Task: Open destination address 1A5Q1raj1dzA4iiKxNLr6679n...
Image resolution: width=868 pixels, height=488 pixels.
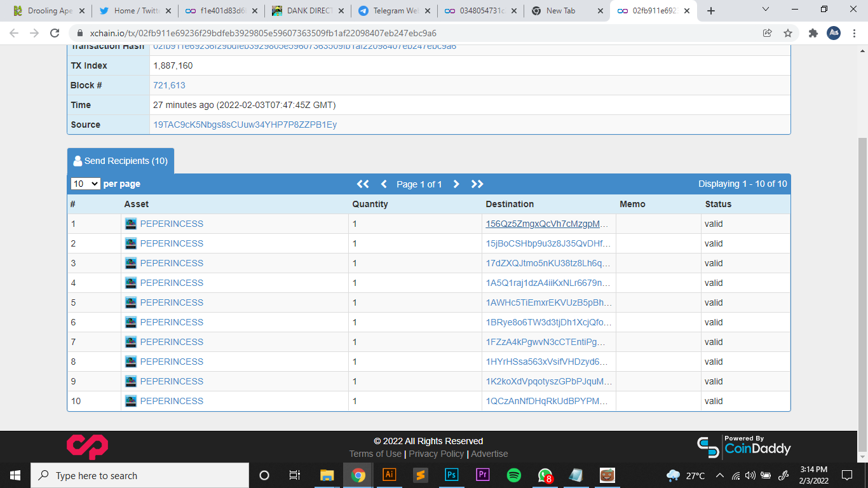Action: coord(548,283)
